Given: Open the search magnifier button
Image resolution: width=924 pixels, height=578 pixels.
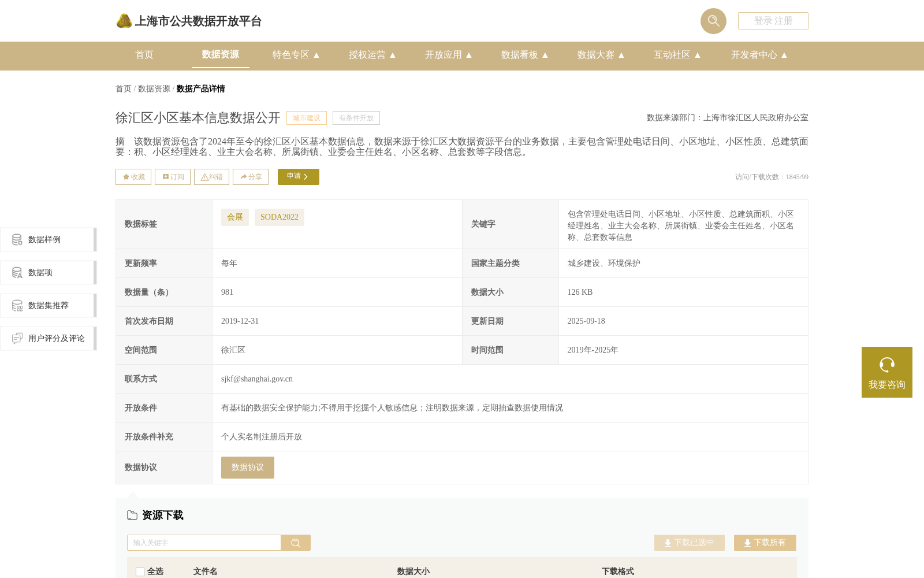Looking at the screenshot, I should tap(713, 21).
